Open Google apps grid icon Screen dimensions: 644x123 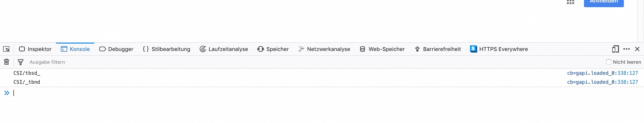pyautogui.click(x=571, y=2)
